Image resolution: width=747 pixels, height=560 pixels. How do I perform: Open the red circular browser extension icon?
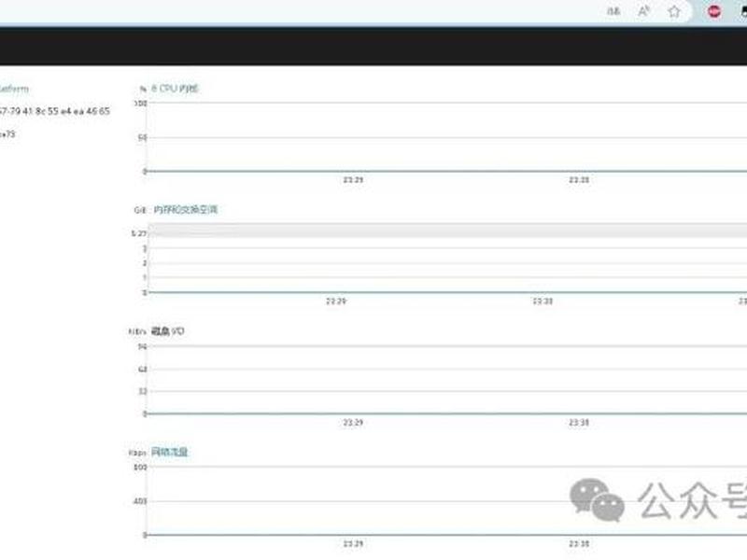(713, 11)
